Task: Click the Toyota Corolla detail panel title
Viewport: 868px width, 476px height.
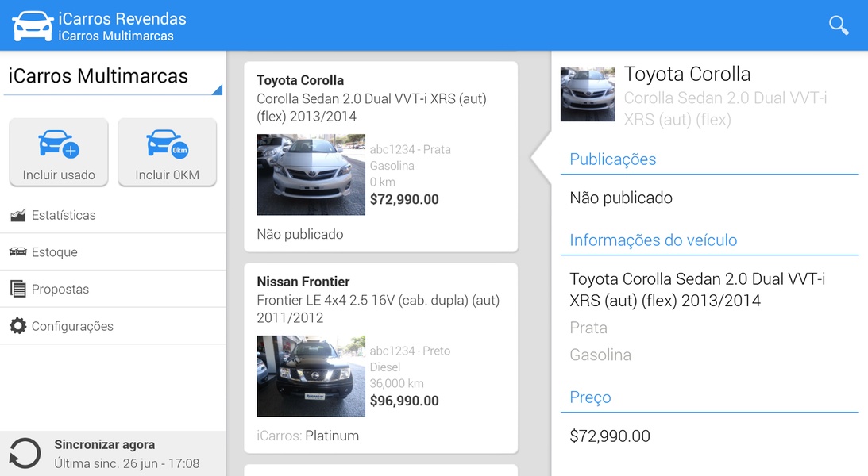Action: tap(687, 74)
